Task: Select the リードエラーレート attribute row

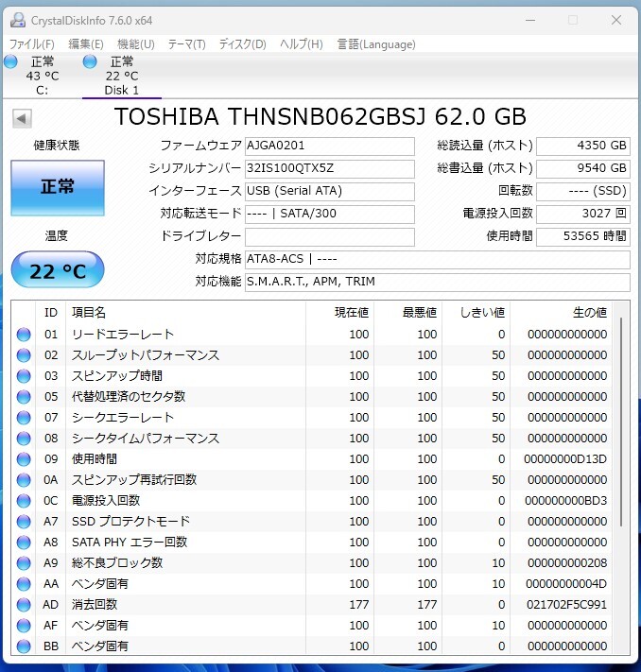Action: (x=312, y=335)
